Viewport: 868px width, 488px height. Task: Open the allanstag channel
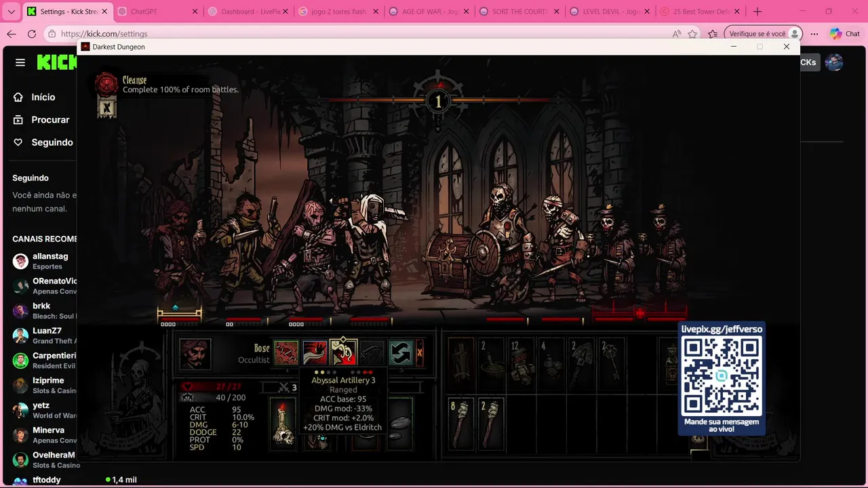(45, 261)
